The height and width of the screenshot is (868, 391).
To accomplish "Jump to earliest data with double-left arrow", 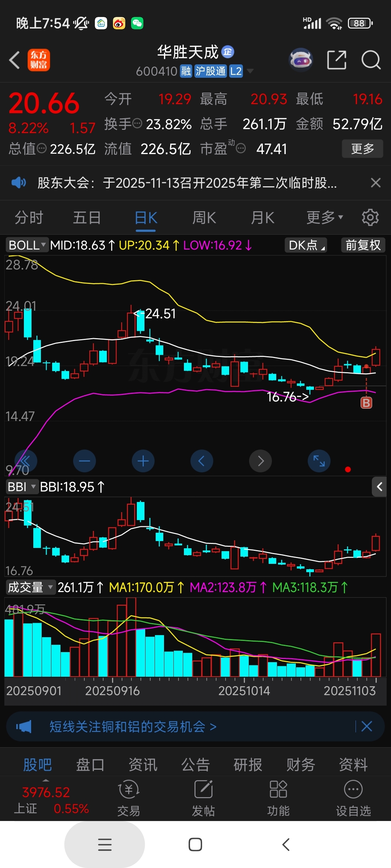I will [x=26, y=461].
